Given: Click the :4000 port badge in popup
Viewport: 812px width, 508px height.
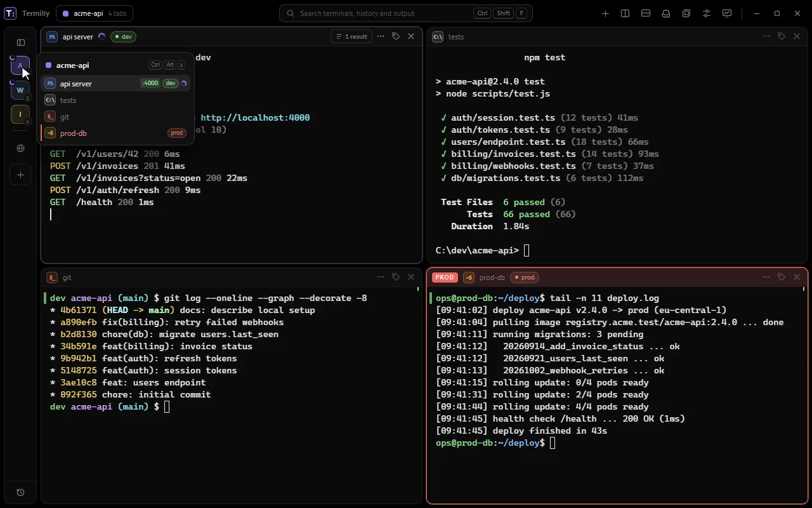Looking at the screenshot, I should (x=150, y=83).
